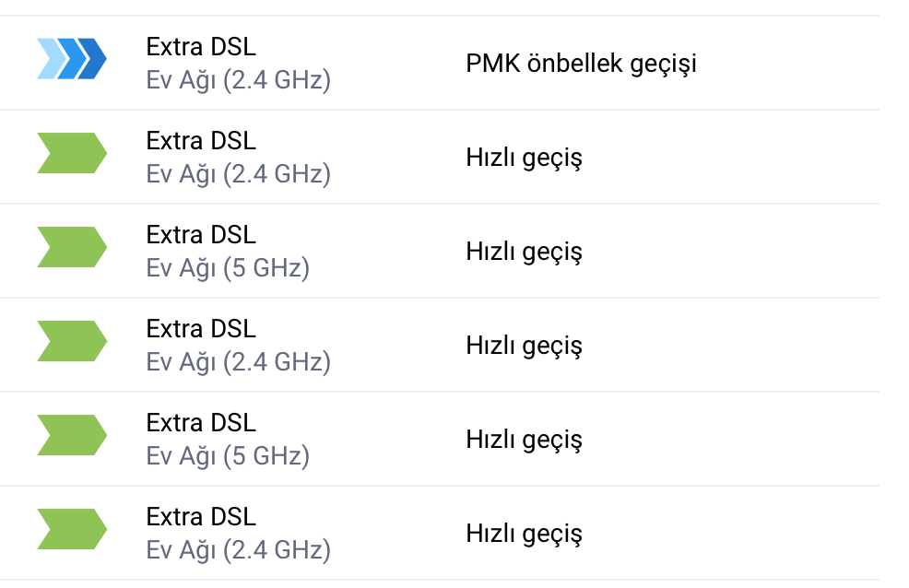Click the green arrow icon beside the first 5 GHz entry
Image resolution: width=909 pixels, height=588 pixels.
point(72,247)
